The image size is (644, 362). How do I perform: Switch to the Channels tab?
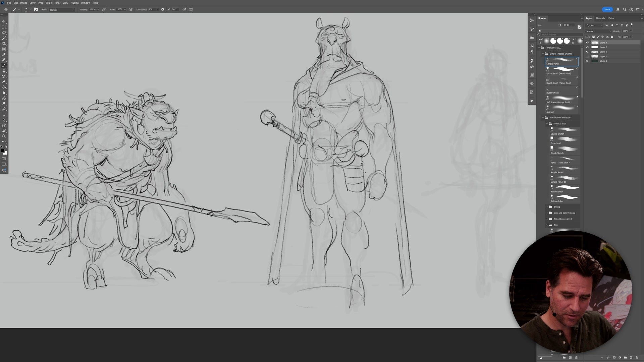coord(600,18)
